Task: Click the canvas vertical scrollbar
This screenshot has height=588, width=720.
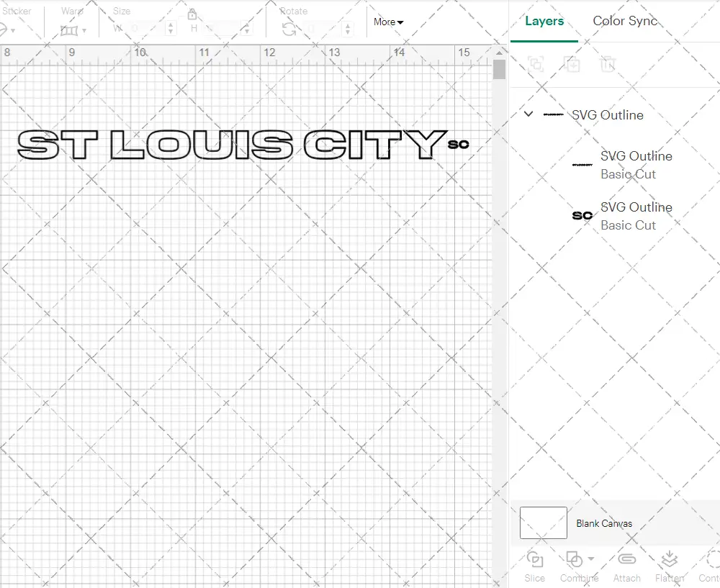Action: click(499, 70)
